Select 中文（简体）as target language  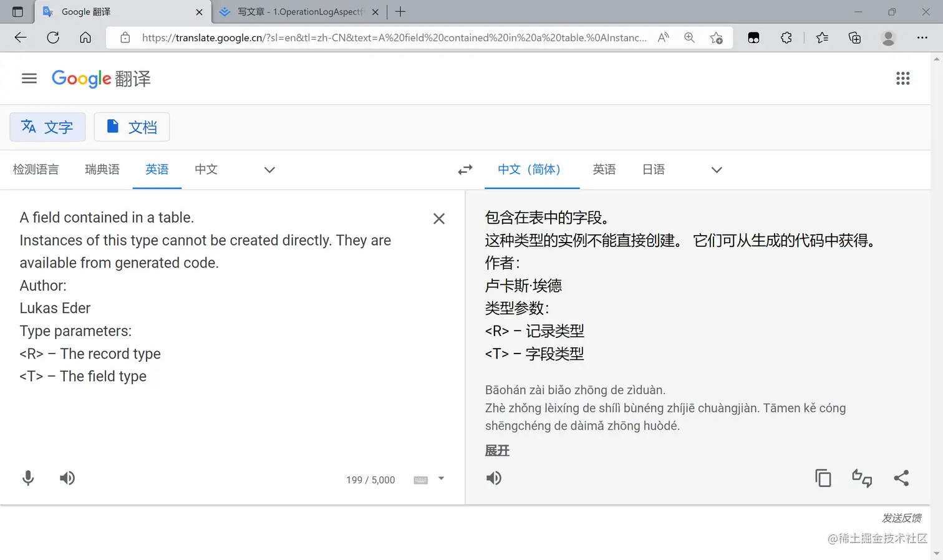532,170
